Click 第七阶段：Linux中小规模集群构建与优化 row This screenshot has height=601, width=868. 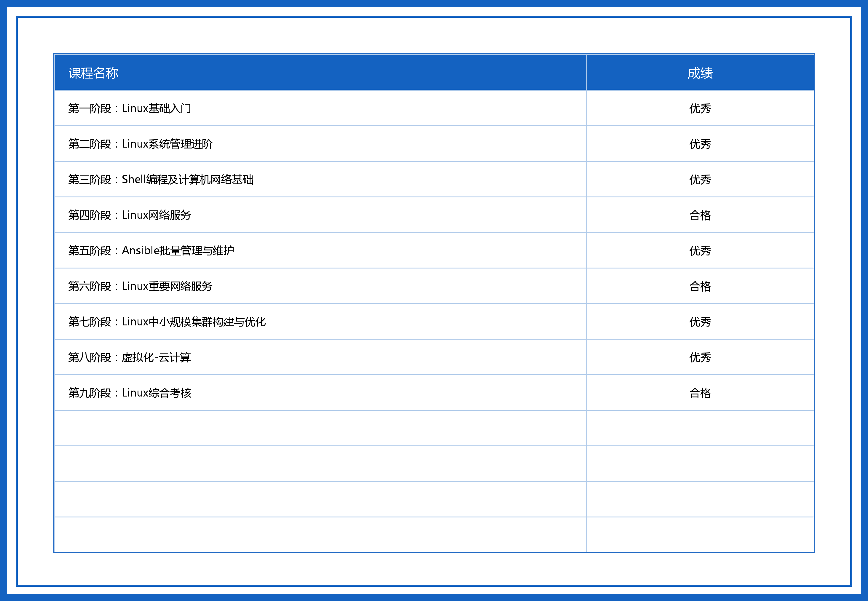(167, 322)
